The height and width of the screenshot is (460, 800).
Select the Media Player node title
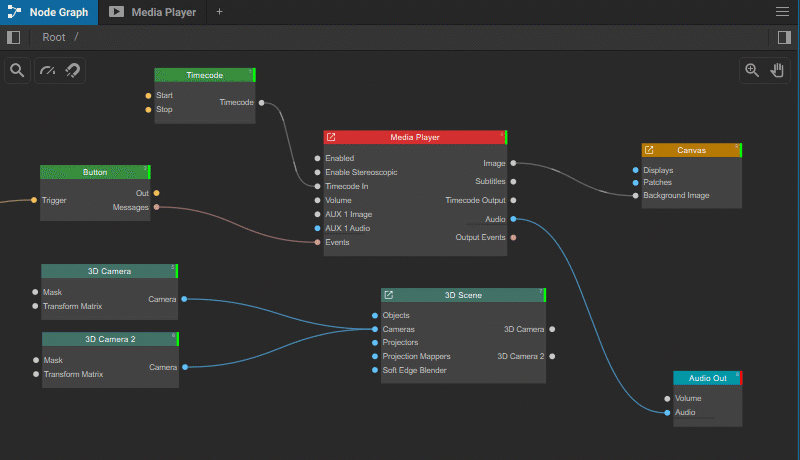pos(415,137)
